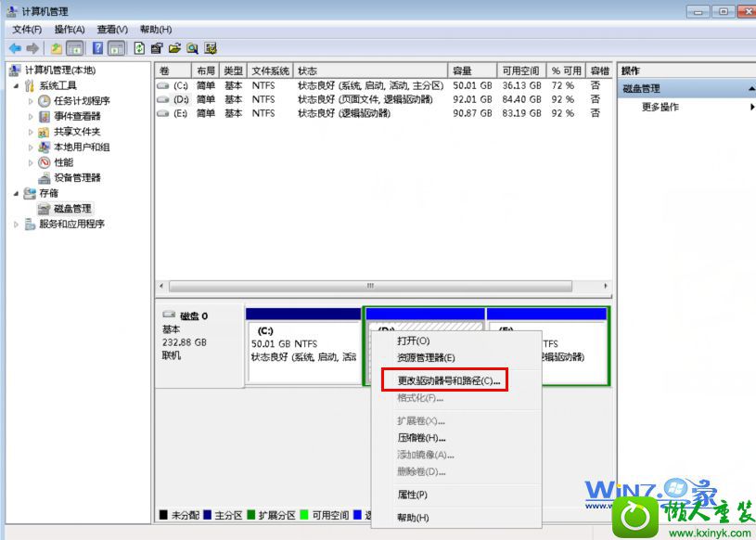Click the volume list scrollbar right arrow
This screenshot has height=540, width=756.
[x=606, y=286]
